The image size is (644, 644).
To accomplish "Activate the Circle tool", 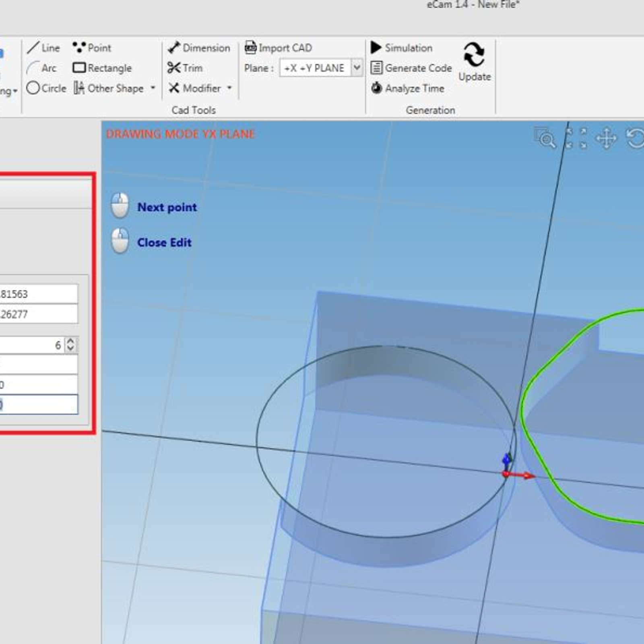I will click(x=46, y=88).
